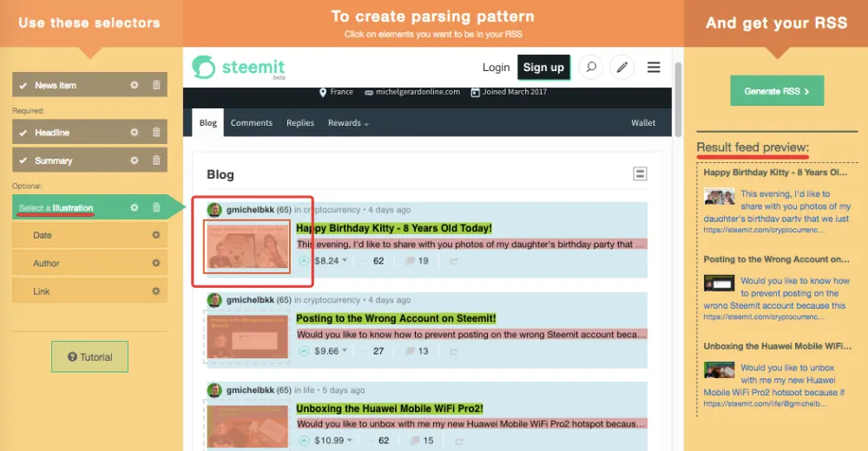868x451 pixels.
Task: Open the Wallet tab
Action: [x=643, y=123]
